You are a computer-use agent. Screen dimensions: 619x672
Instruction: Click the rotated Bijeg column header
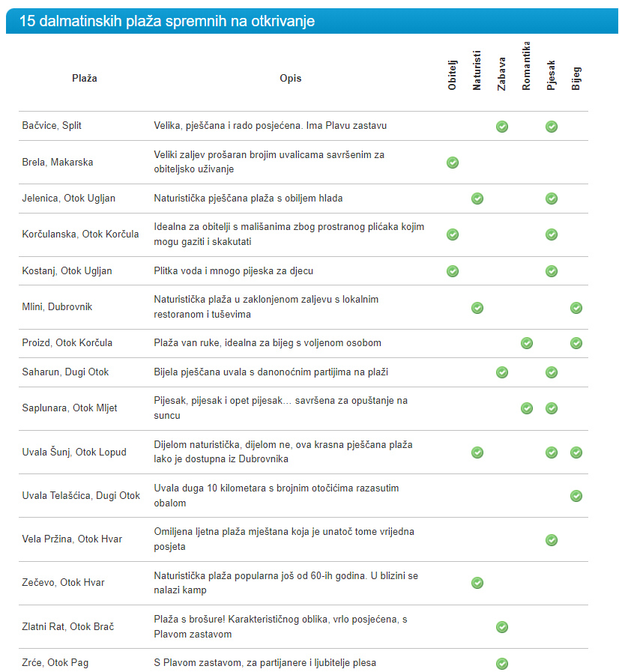576,79
